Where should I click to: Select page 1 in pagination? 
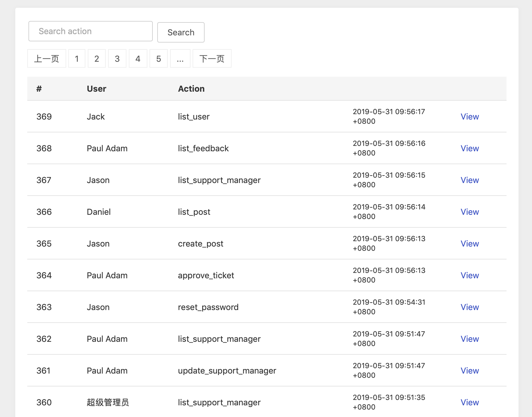click(77, 58)
